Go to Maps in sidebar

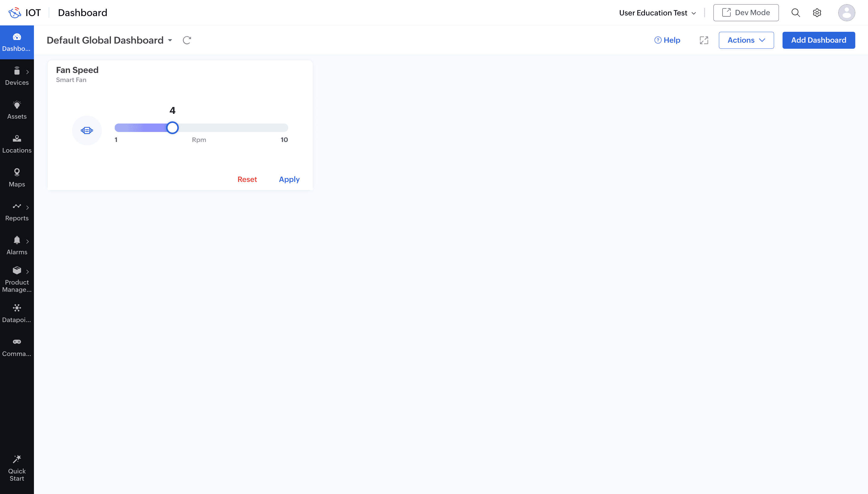(17, 177)
